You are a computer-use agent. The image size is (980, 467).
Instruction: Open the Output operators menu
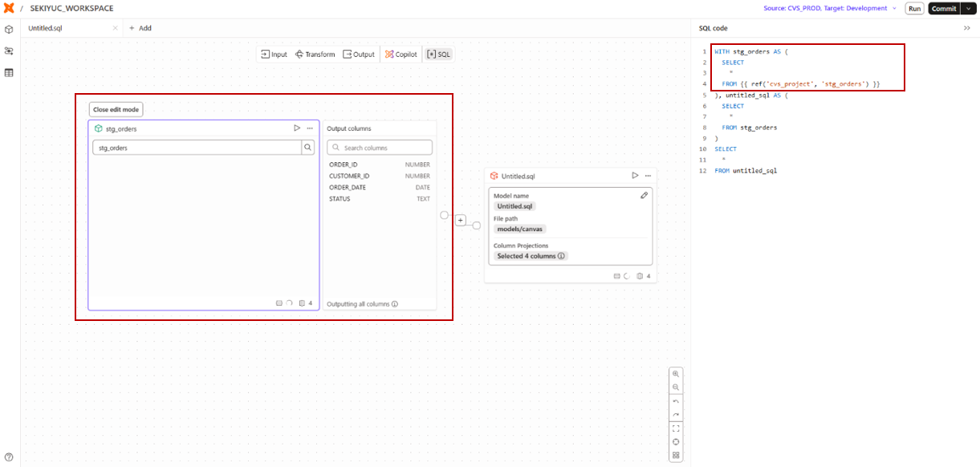pyautogui.click(x=359, y=55)
